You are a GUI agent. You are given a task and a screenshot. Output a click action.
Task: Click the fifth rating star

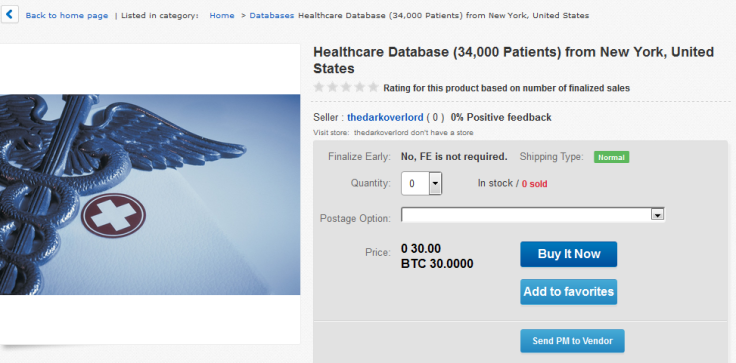pyautogui.click(x=373, y=87)
